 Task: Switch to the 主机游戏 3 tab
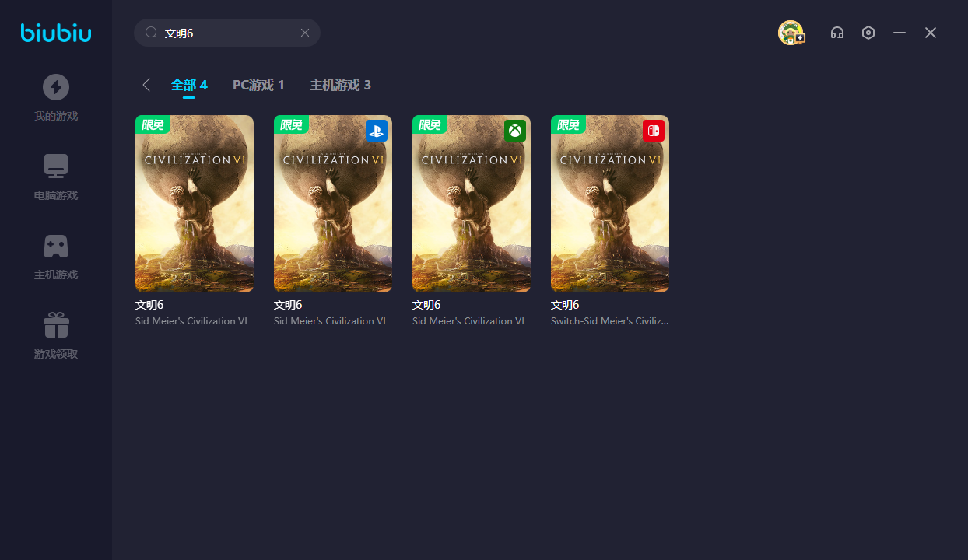click(x=340, y=85)
